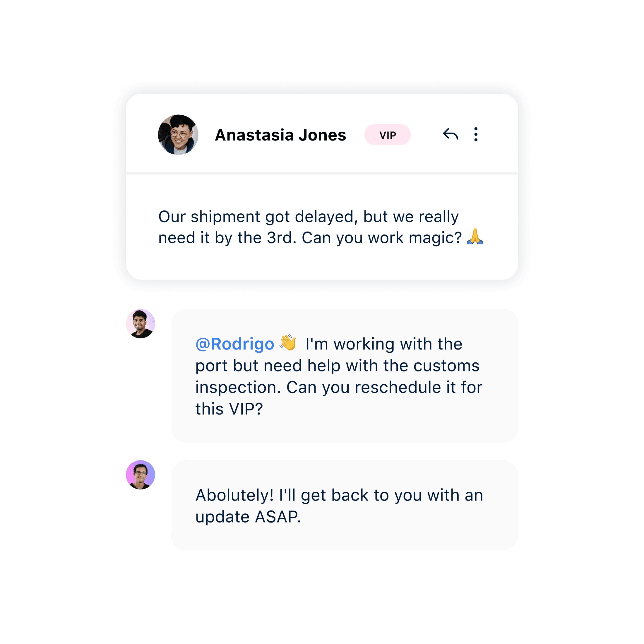Open the @Rodrigo mention link
The width and height of the screenshot is (644, 644).
pos(235,344)
